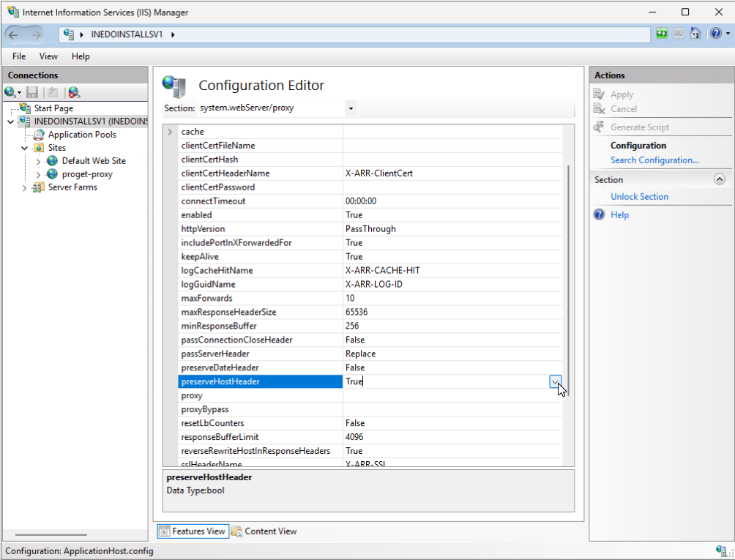This screenshot has height=560, width=735.
Task: Click the delete connection icon
Action: 74,92
